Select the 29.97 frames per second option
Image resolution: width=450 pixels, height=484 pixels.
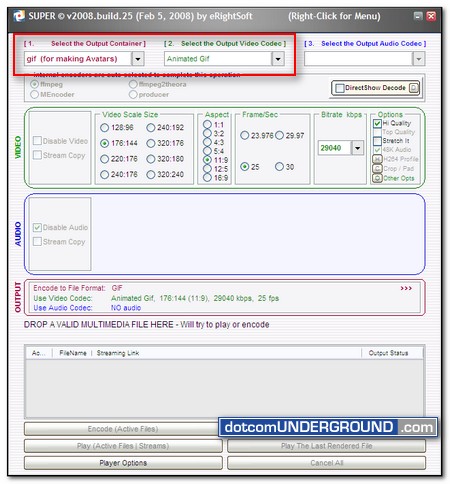(x=279, y=135)
